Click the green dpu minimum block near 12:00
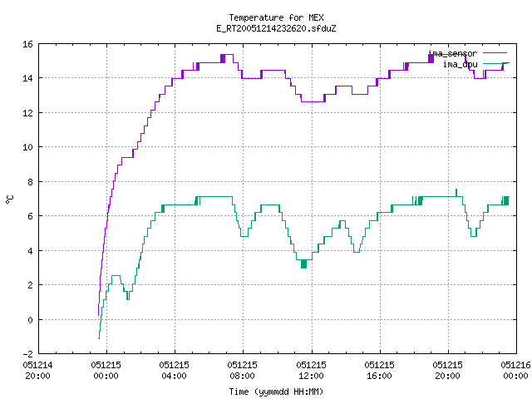 point(303,264)
